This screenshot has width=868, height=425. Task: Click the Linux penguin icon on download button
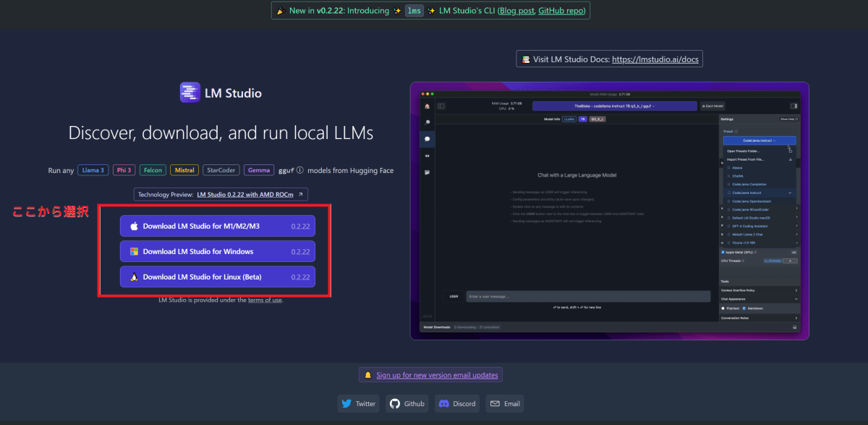coord(134,277)
